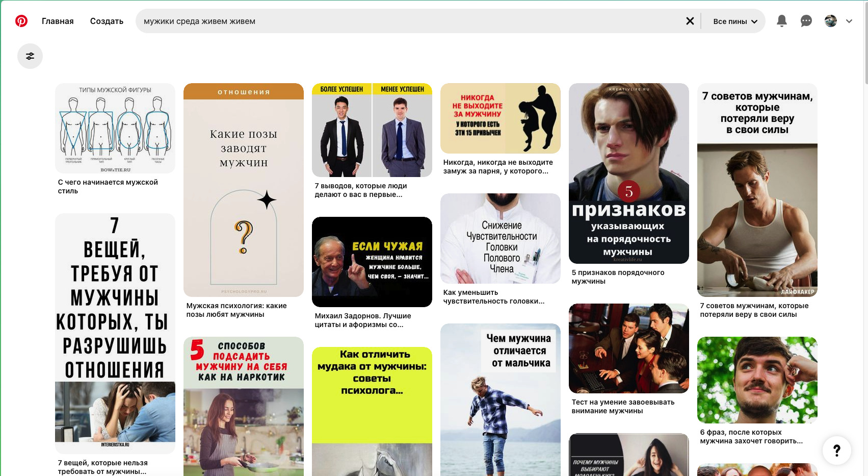Open the 'Типы мужской фигуры' pin image
The image size is (868, 476).
[x=115, y=128]
